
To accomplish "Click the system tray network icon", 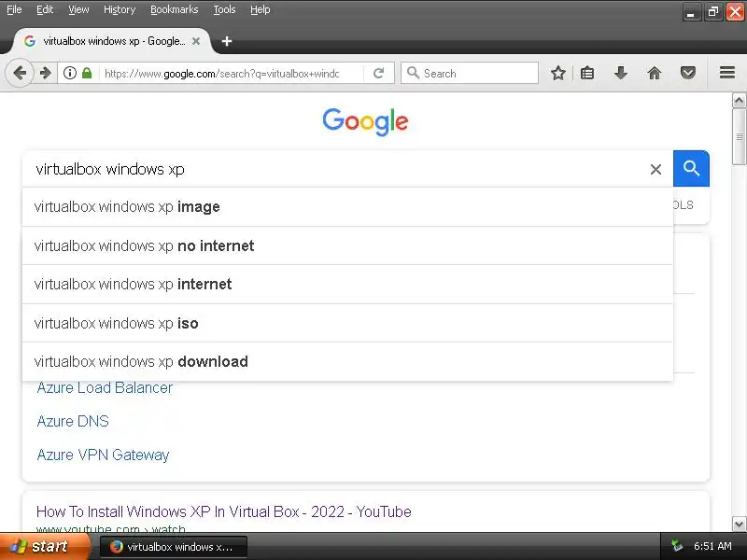I will [x=676, y=546].
